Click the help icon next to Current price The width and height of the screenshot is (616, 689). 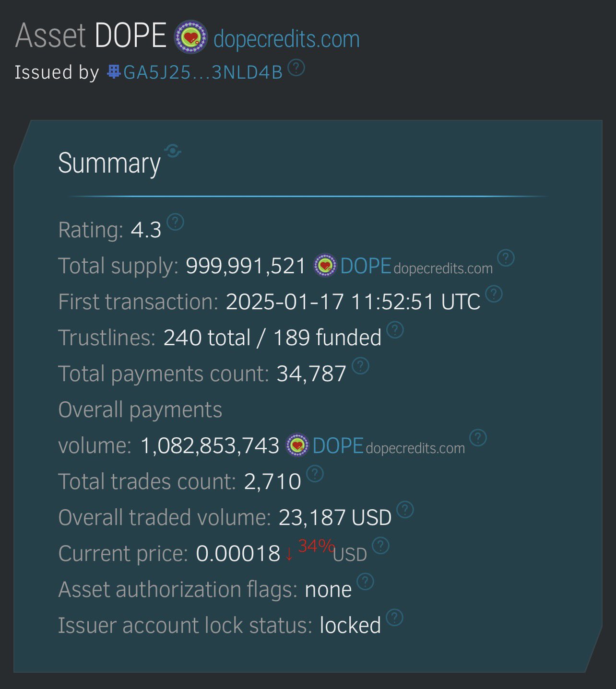click(380, 546)
